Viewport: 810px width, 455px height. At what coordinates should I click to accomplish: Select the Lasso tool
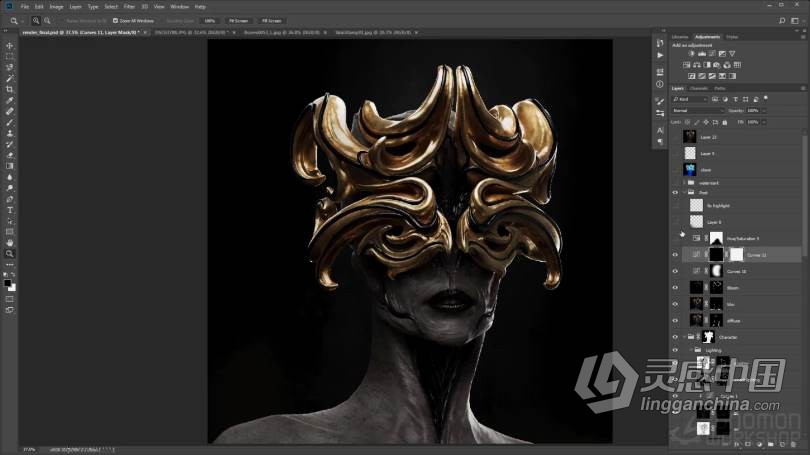pyautogui.click(x=9, y=67)
